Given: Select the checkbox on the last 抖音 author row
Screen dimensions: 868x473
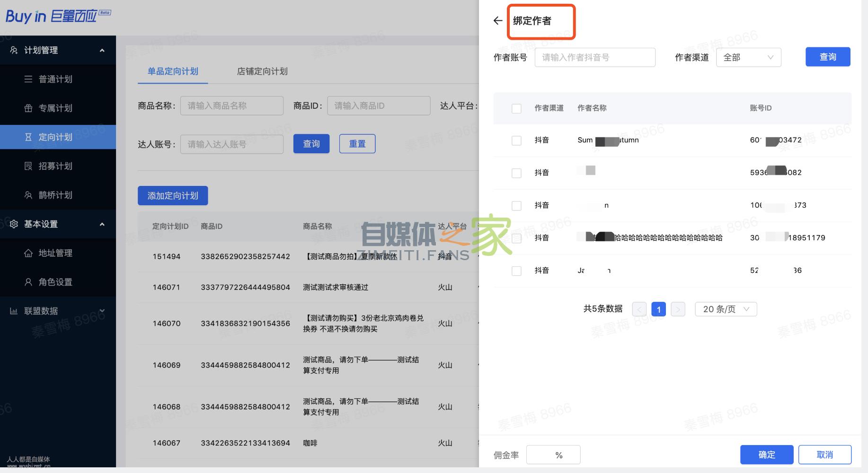Looking at the screenshot, I should (516, 271).
